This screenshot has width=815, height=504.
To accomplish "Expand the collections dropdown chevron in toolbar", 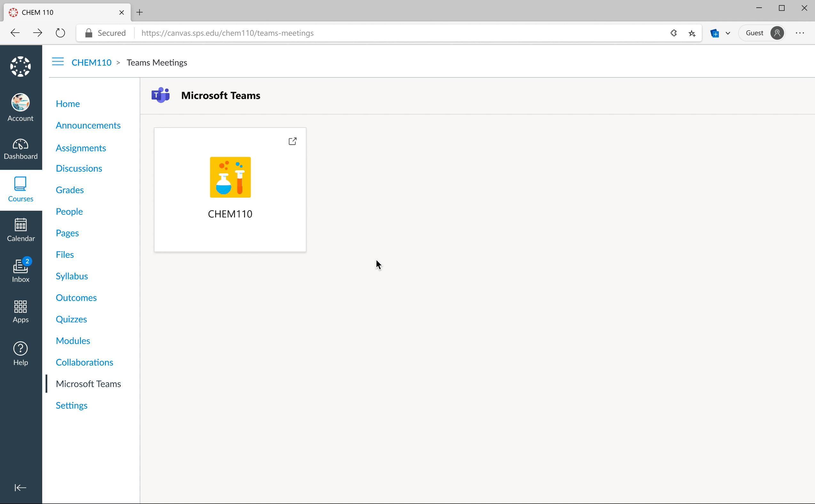I will [728, 33].
